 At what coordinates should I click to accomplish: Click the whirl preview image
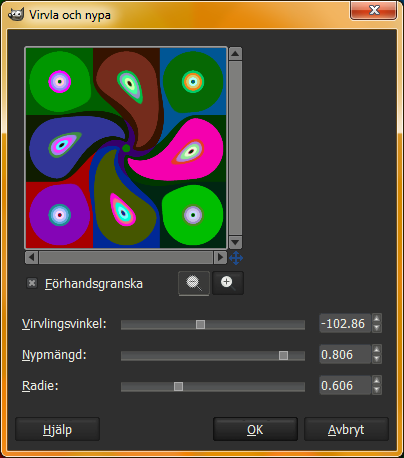click(126, 148)
